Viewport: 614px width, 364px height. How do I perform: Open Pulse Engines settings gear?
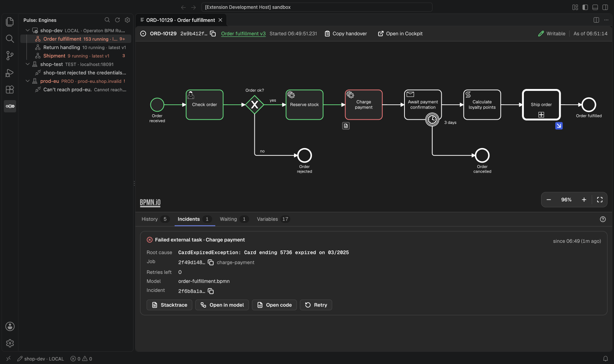click(x=127, y=20)
